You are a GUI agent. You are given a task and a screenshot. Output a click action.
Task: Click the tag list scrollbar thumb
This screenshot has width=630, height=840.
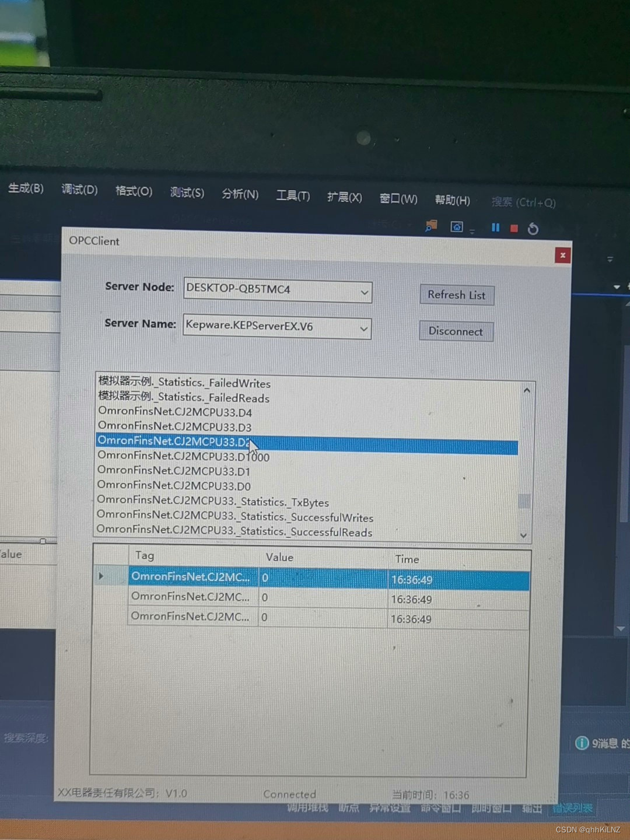pos(524,501)
